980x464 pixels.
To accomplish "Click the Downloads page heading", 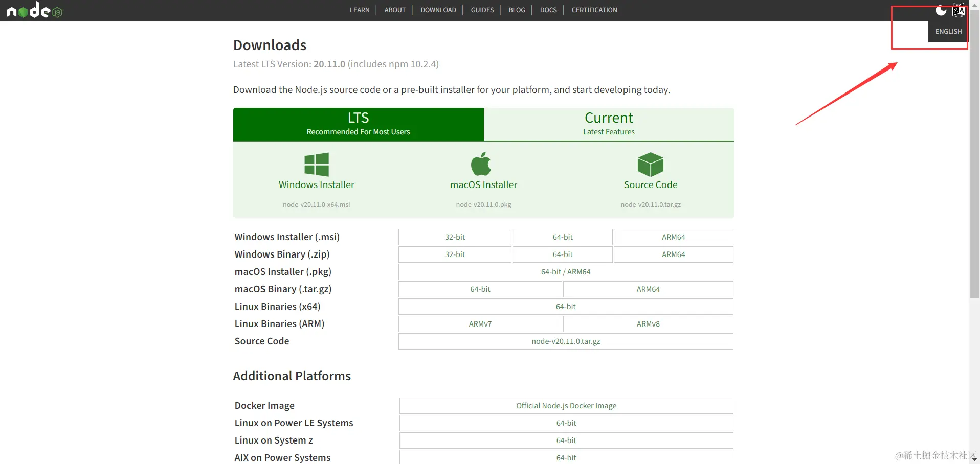I will [270, 45].
